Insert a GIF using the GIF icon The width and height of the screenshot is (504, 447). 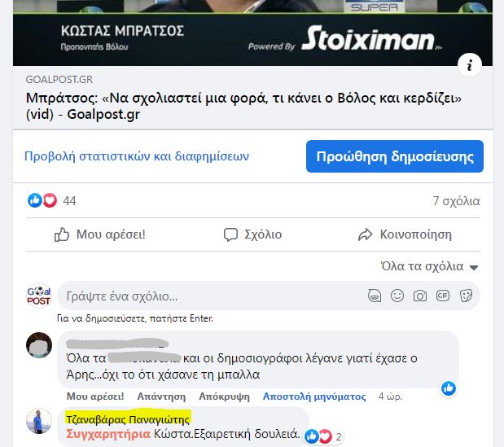[443, 296]
